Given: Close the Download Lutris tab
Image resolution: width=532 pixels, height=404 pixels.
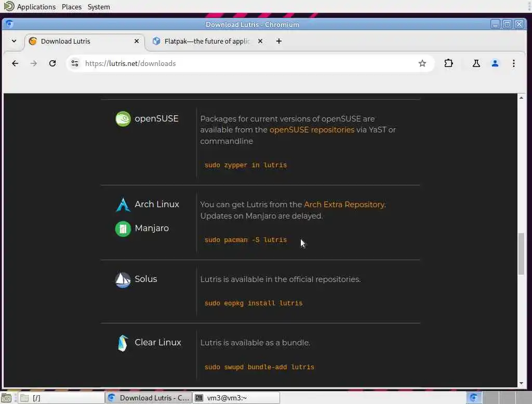Looking at the screenshot, I should click(x=137, y=41).
